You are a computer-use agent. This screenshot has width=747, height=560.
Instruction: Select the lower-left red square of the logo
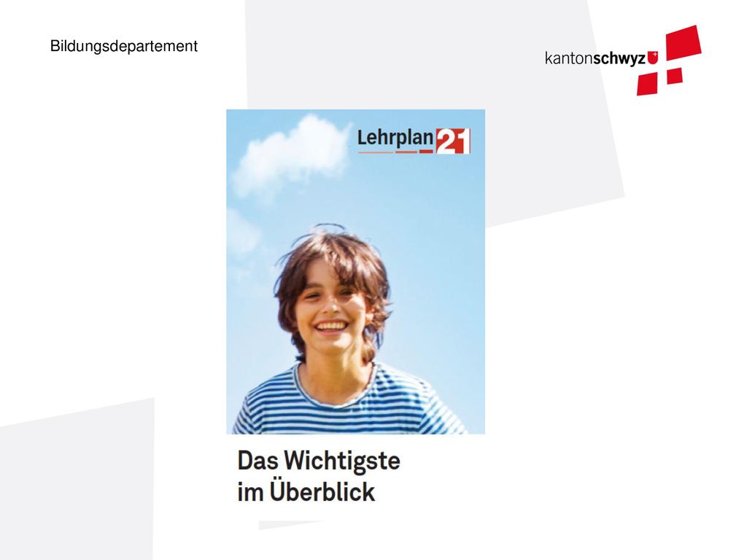click(x=647, y=84)
